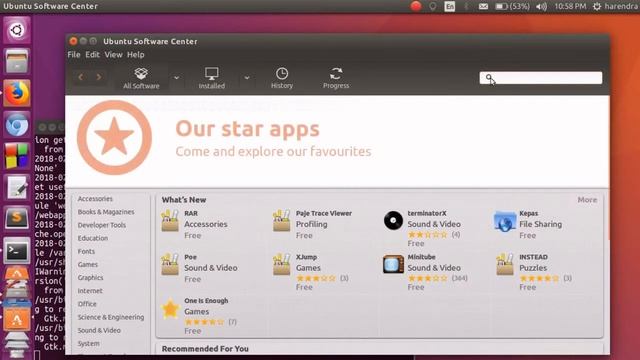Open the volume indicator menu
The image size is (640, 360).
click(542, 6)
